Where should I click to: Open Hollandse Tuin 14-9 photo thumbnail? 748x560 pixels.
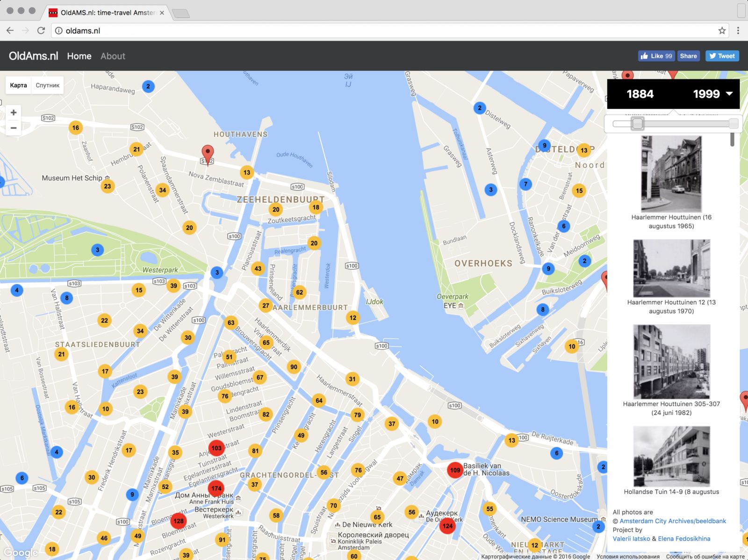671,456
